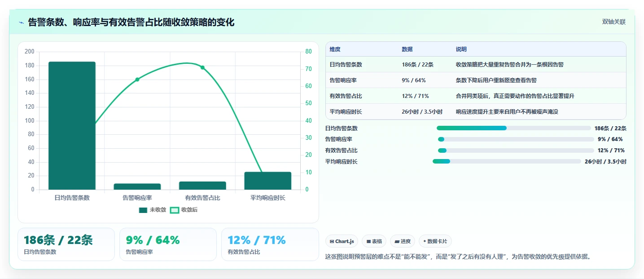Click the 平均响应时长 progress bar

[507, 161]
